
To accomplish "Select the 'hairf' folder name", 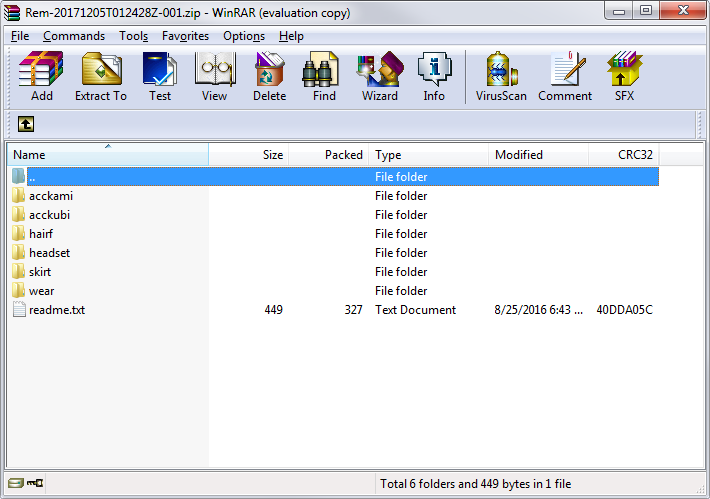I will point(41,234).
